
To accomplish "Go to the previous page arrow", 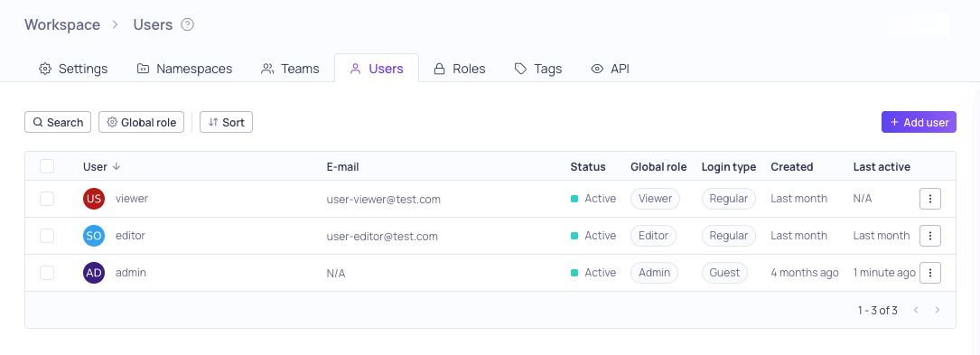I will (x=916, y=310).
